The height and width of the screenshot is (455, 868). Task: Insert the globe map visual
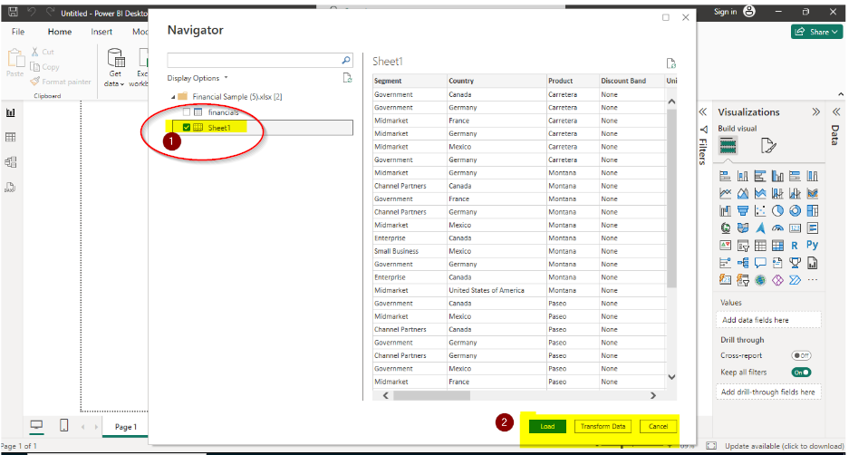pos(725,228)
